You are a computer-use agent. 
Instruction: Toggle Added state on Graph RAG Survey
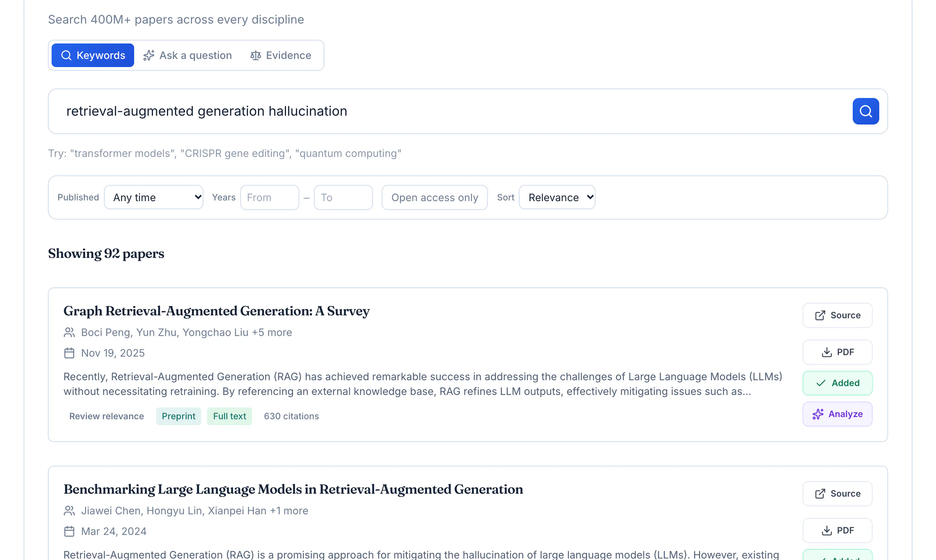click(x=837, y=383)
